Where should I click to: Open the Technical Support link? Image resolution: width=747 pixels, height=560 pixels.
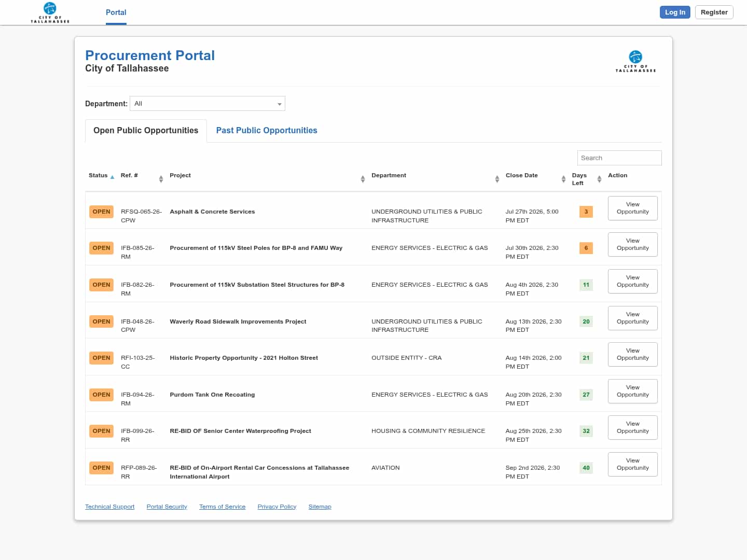pos(110,507)
